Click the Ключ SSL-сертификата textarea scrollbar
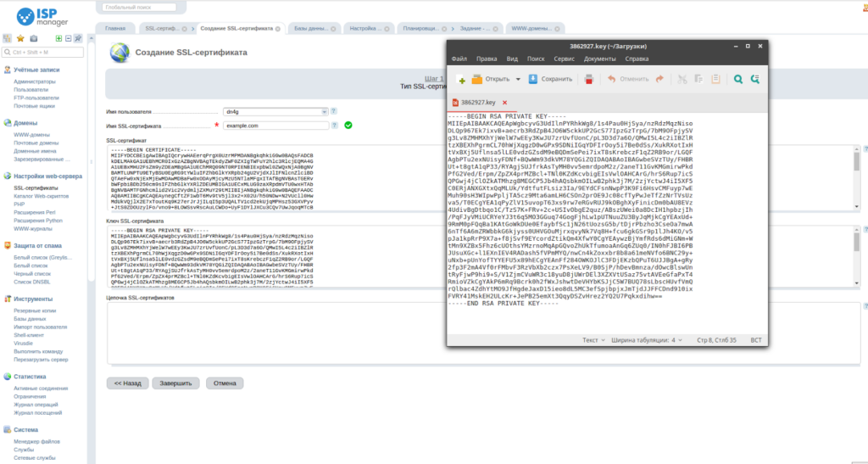 pyautogui.click(x=858, y=257)
